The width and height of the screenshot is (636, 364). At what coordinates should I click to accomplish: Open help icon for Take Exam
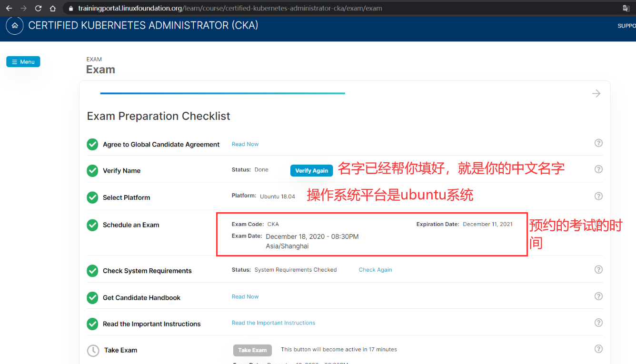click(x=599, y=349)
